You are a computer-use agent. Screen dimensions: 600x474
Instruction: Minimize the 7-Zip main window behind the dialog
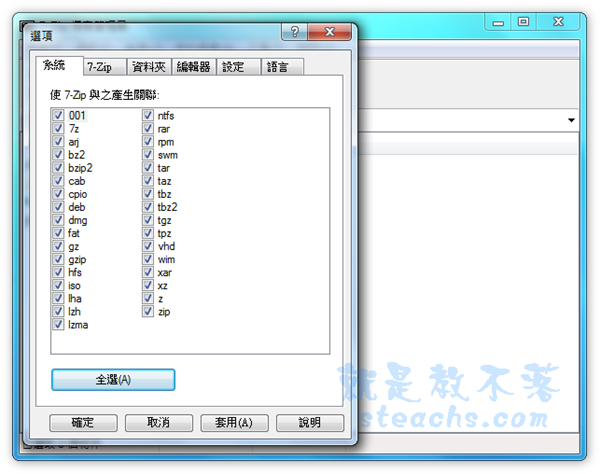point(498,23)
